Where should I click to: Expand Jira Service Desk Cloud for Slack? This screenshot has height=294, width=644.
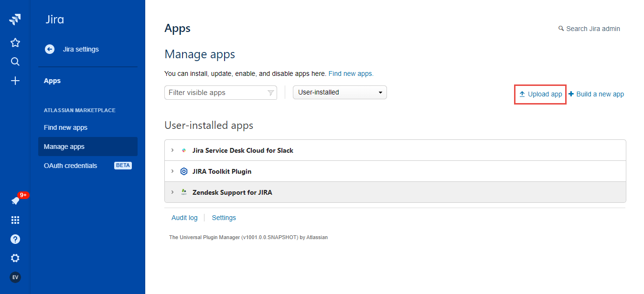pyautogui.click(x=172, y=150)
